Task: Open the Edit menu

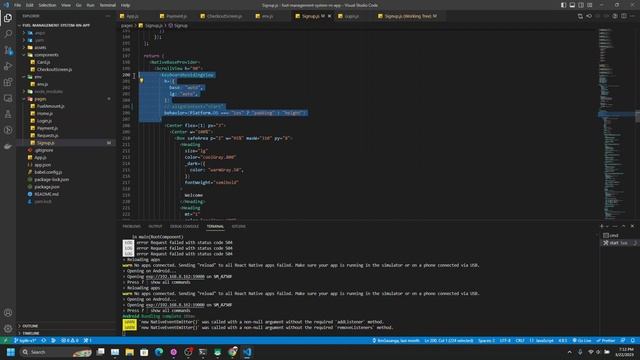Action: (x=30, y=5)
